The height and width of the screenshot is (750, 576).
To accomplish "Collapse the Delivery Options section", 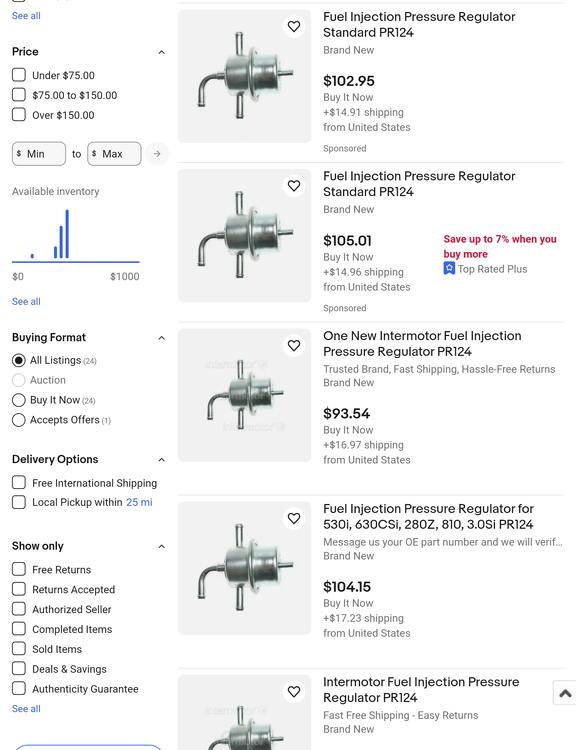I will click(161, 460).
